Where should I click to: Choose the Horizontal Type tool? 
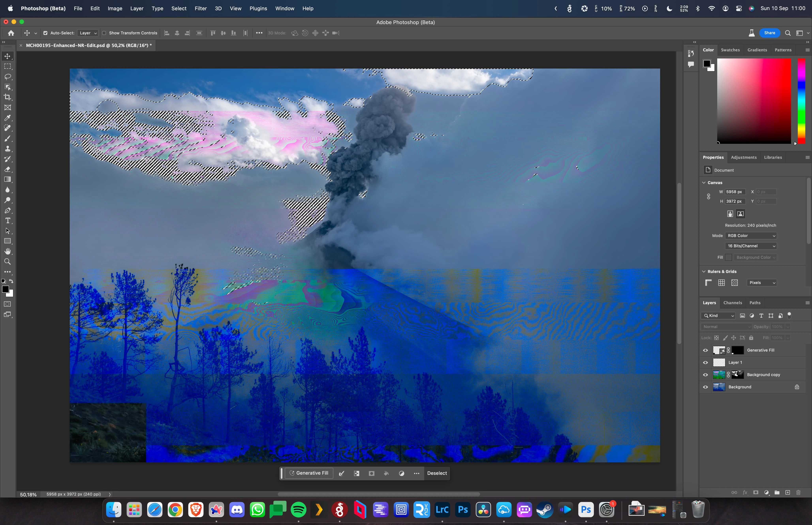pos(8,221)
